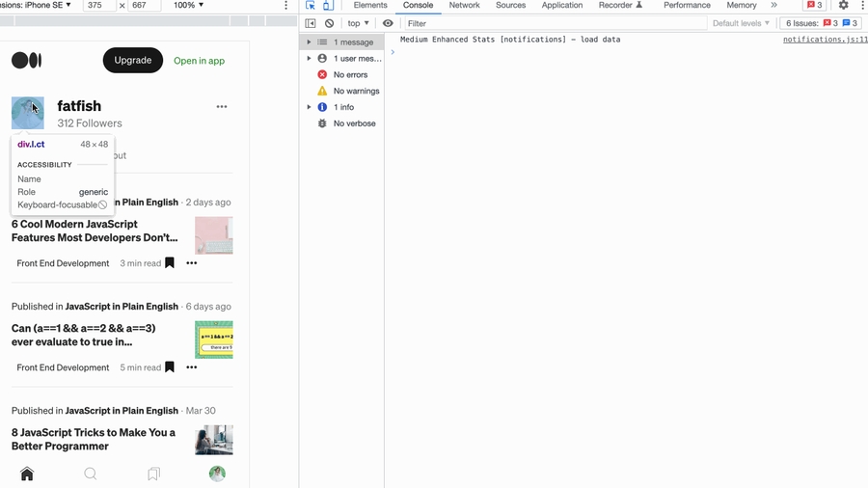Screen dimensions: 868x488
Task: Switch to the Elements tab
Action: 370,6
